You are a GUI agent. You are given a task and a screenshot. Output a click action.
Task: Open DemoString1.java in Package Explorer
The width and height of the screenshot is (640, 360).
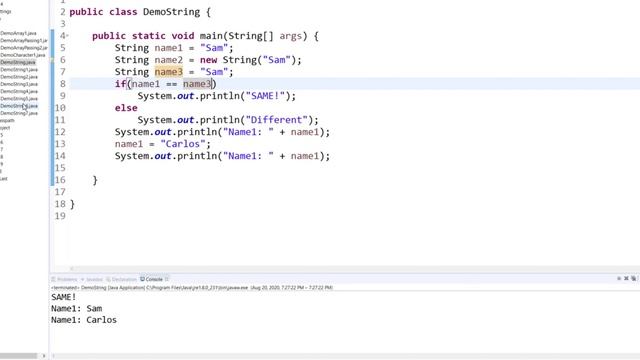point(19,70)
